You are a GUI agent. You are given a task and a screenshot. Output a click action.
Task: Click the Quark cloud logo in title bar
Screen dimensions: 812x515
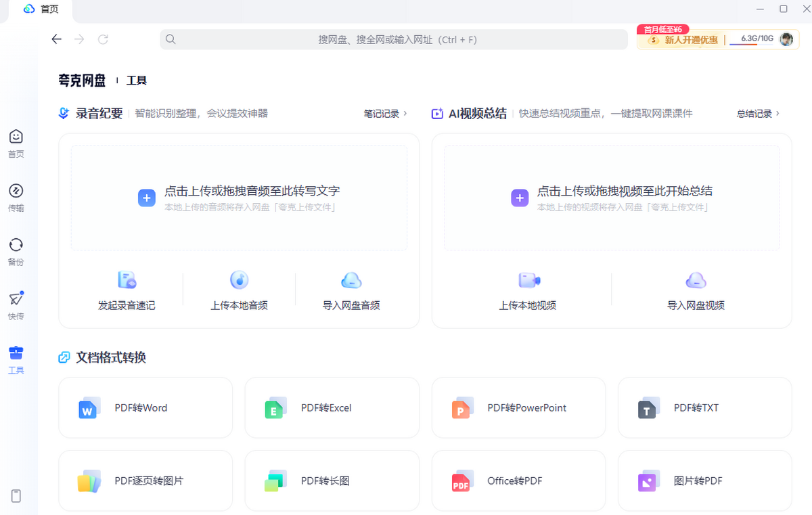click(x=29, y=9)
